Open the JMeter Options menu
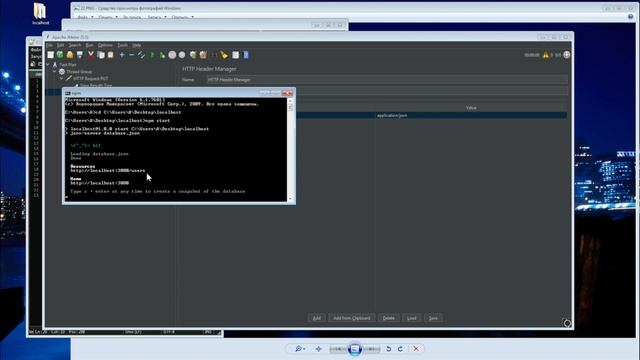 click(105, 45)
